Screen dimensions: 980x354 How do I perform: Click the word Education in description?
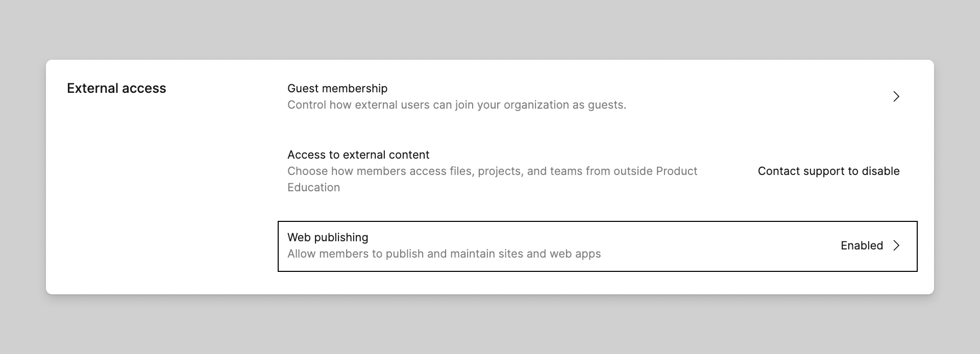tap(313, 188)
